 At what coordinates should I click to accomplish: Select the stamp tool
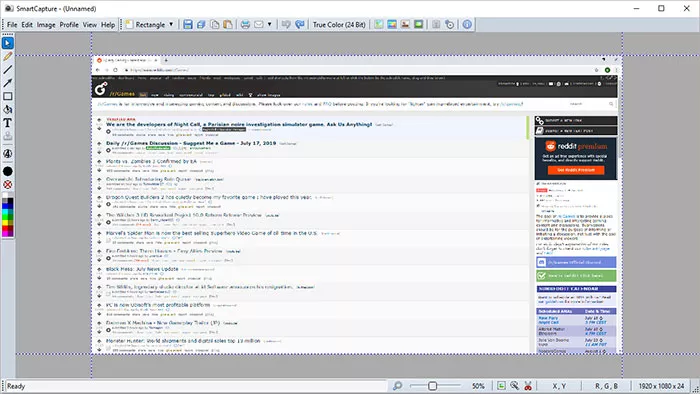pos(8,136)
